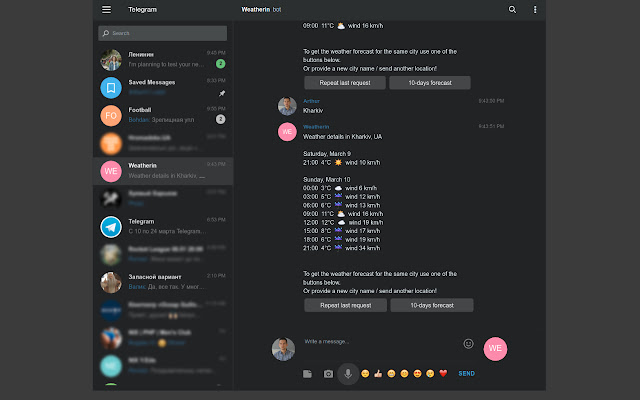Open the Запасной вариант chat

[163, 282]
